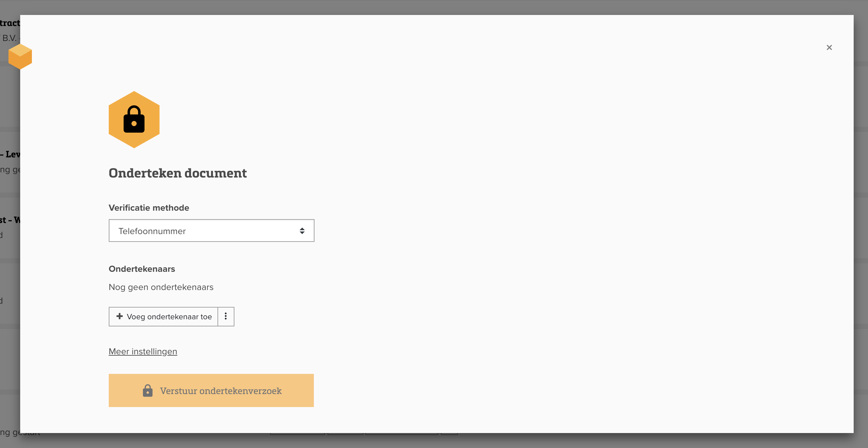Select the background item 'st – W'

point(10,220)
